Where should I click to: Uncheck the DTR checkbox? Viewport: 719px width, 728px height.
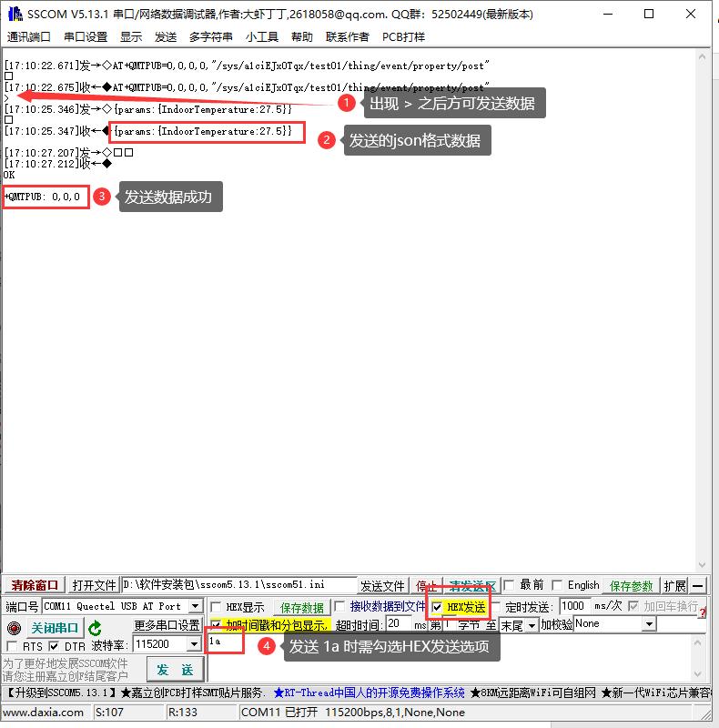coord(54,646)
